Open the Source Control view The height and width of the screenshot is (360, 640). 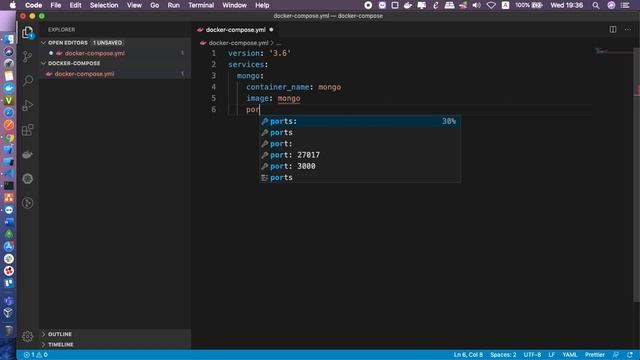(x=28, y=56)
